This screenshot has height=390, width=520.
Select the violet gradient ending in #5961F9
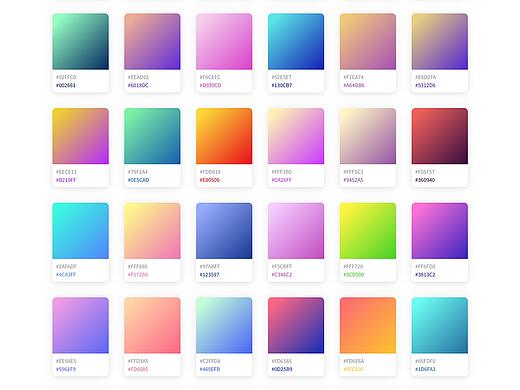click(80, 325)
